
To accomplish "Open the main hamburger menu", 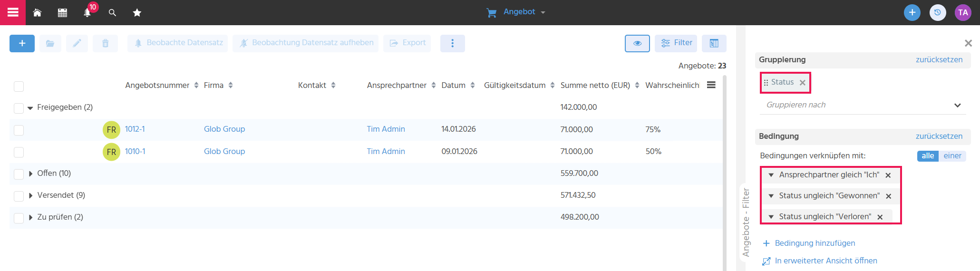I will [13, 12].
